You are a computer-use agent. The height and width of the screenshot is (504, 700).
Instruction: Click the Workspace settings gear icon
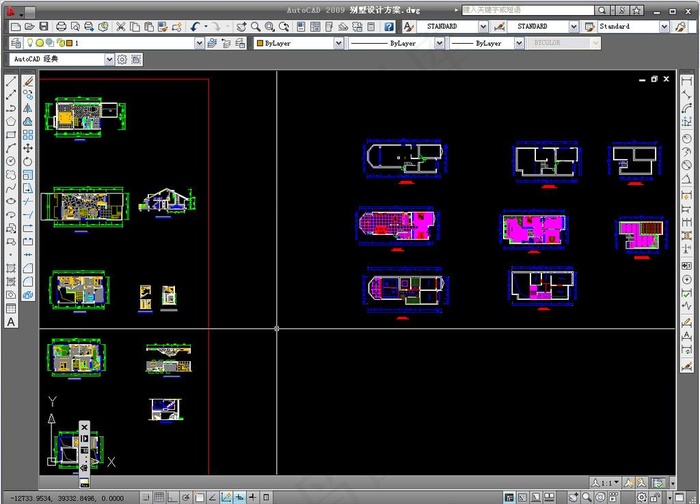122,60
